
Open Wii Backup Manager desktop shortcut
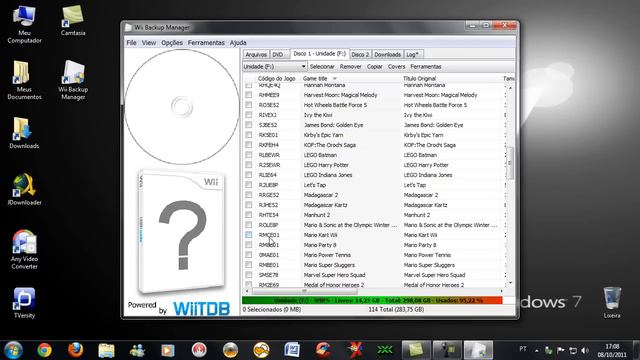click(73, 80)
